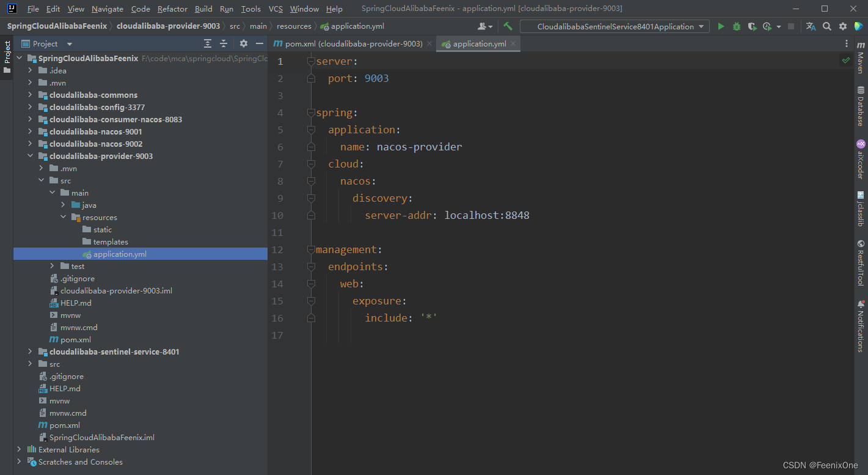Collapse the resources folder
Image resolution: width=868 pixels, height=475 pixels.
point(64,217)
